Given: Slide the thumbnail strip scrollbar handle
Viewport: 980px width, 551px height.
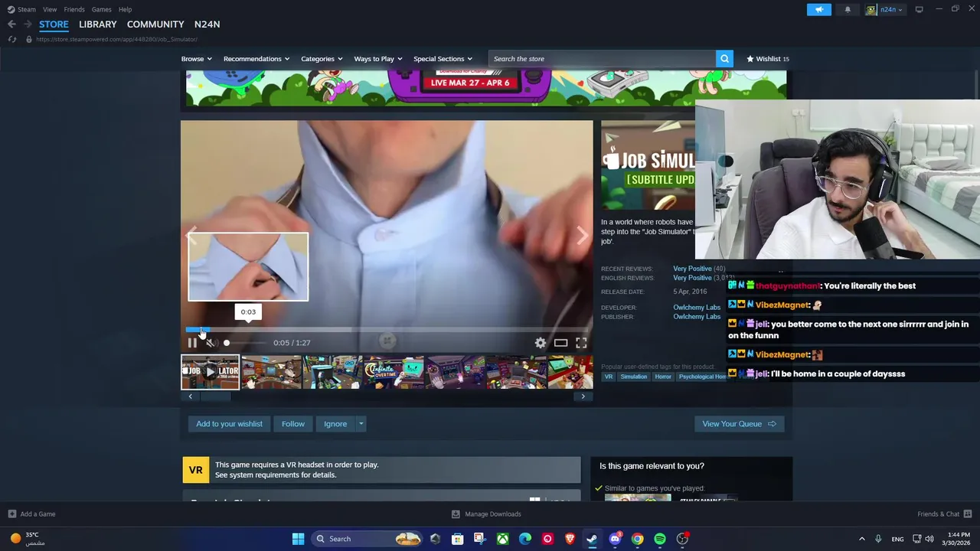Looking at the screenshot, I should click(x=214, y=396).
